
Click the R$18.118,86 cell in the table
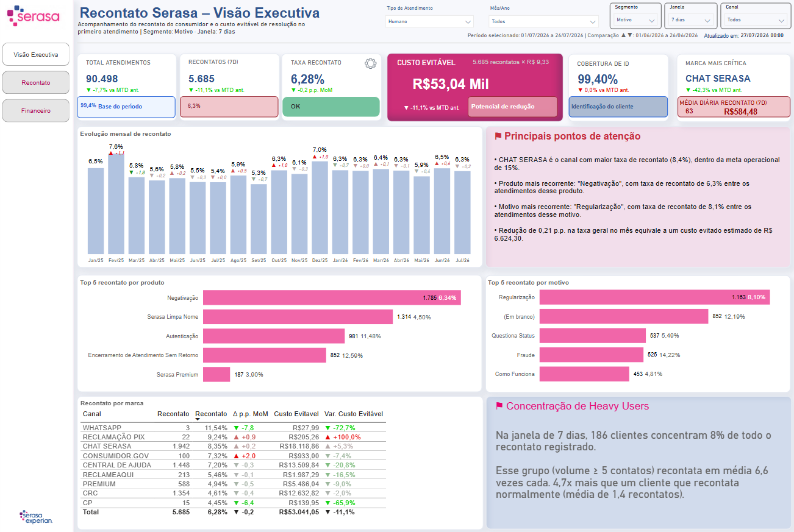tap(299, 446)
